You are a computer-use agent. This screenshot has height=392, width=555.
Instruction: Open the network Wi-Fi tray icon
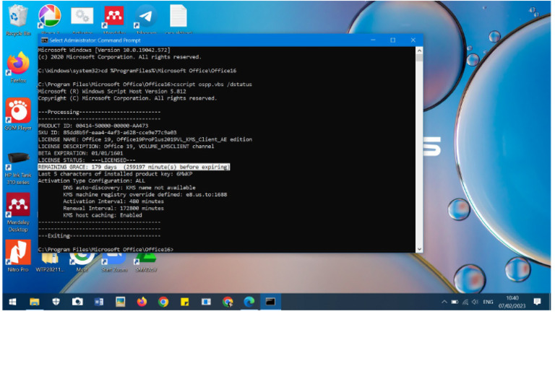[x=465, y=302]
